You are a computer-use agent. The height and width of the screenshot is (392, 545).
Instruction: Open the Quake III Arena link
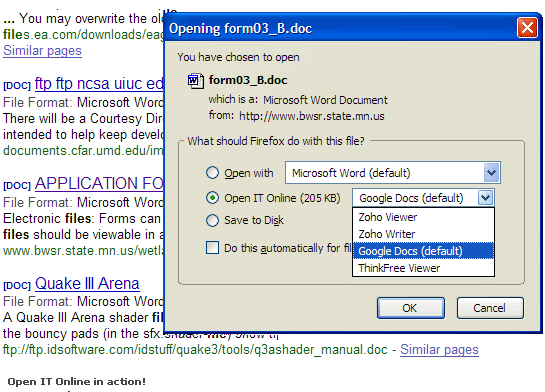[87, 284]
